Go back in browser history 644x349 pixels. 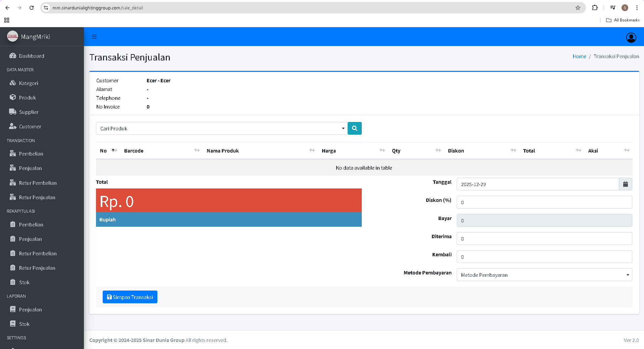(x=7, y=8)
